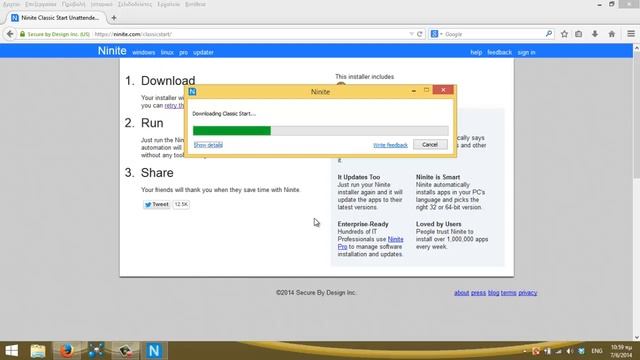Screen dimensions: 640x360
Task: Click the 'retry' download link
Action: [174, 106]
